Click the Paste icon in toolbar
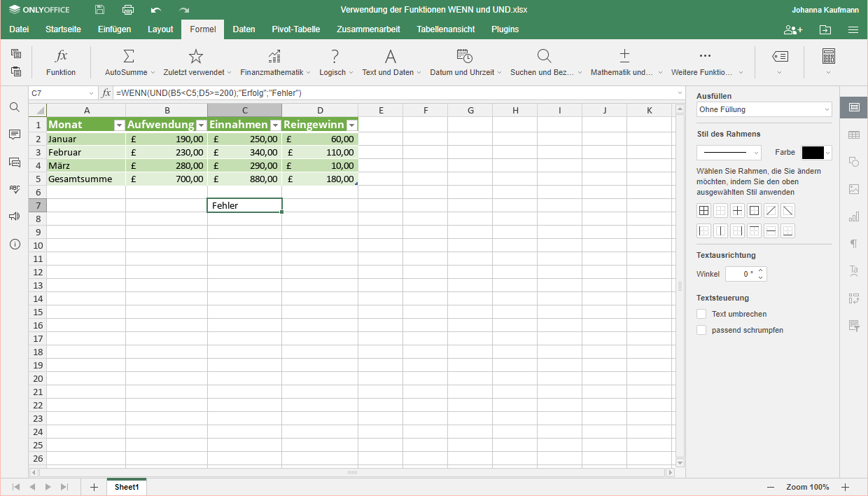This screenshot has width=868, height=496. [x=16, y=71]
